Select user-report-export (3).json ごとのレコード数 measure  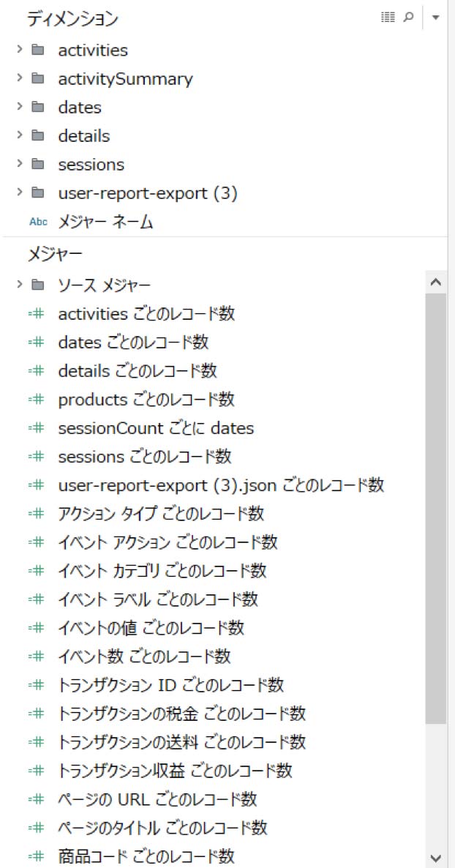pos(221,485)
